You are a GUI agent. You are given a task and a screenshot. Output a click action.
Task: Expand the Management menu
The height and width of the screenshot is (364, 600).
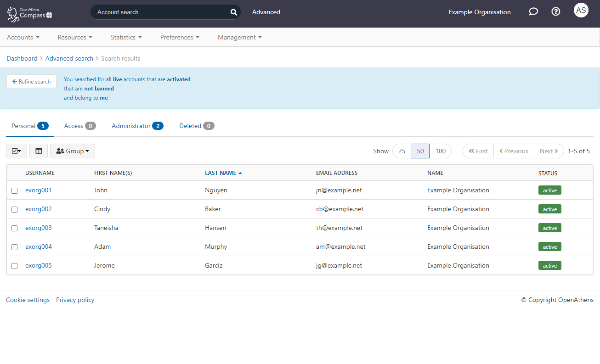[x=239, y=37]
